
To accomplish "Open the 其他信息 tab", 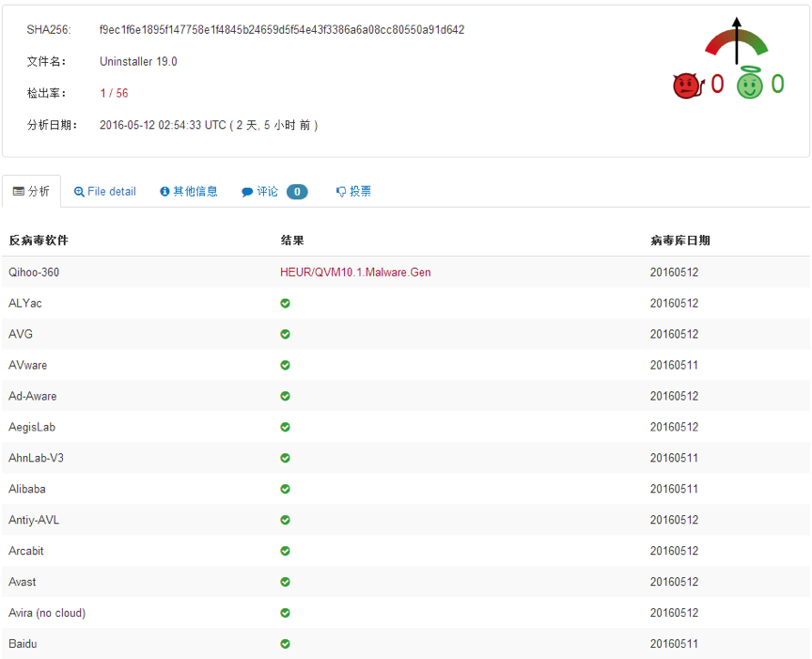I will [x=189, y=191].
